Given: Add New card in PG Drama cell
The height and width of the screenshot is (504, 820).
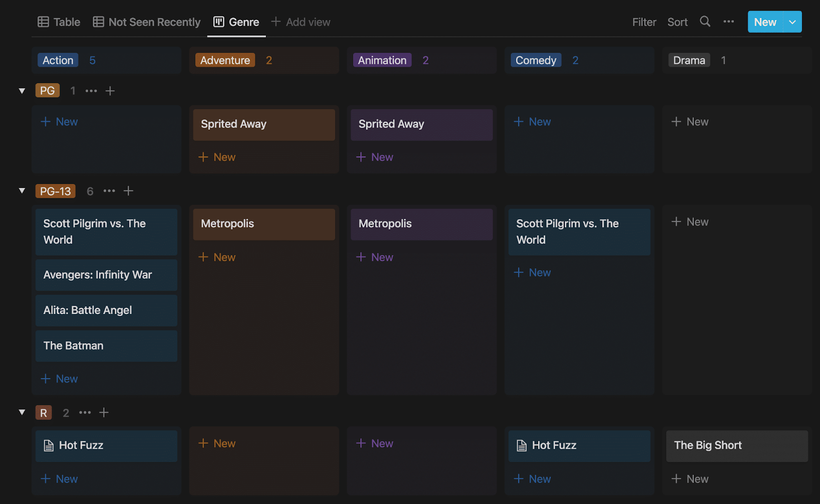Looking at the screenshot, I should tap(690, 122).
